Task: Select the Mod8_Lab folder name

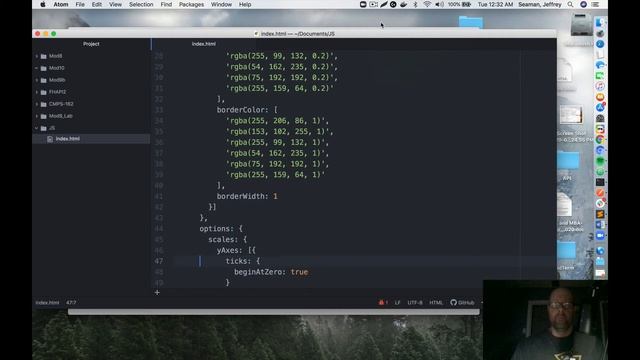Action: coord(60,116)
